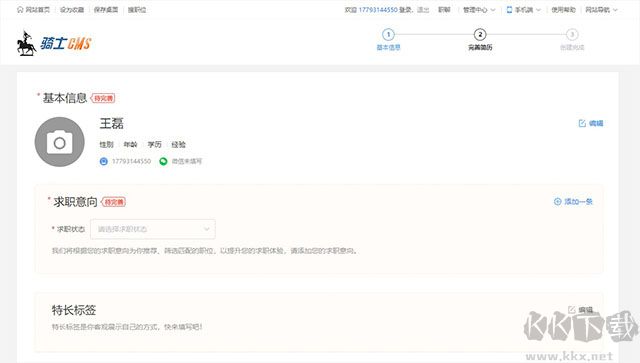The height and width of the screenshot is (363, 640).
Task: Click the 待完善 tag beside 基本信息
Action: [103, 98]
